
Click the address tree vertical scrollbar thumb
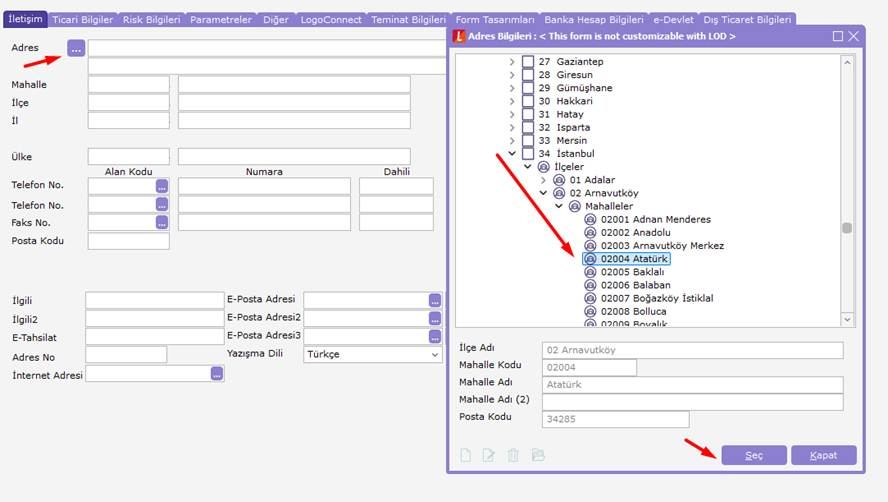847,228
